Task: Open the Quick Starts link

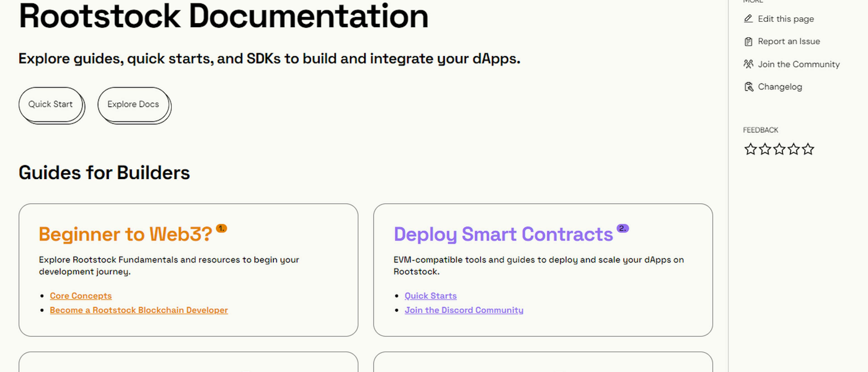Action: click(x=431, y=296)
